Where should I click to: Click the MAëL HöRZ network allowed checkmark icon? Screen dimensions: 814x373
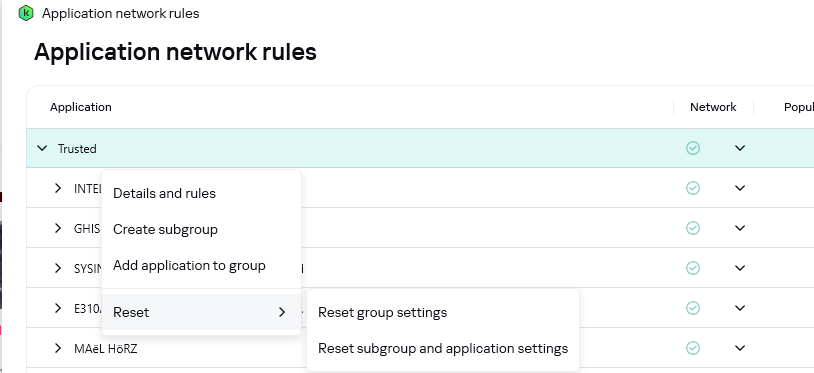pos(693,348)
